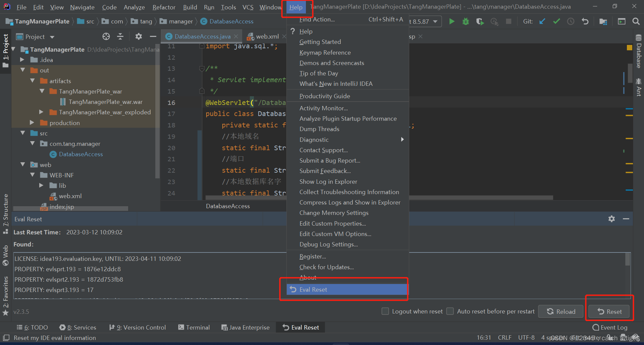Screen dimensions: 644x345
Task: Click the yellow warning marker in editor gutter
Action: coord(630,48)
